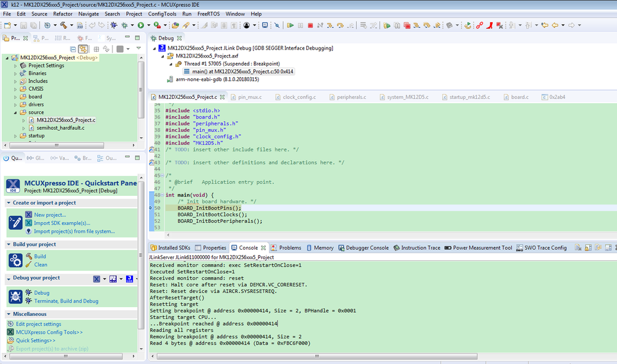Switch to the Problems tab
The width and height of the screenshot is (617, 364).
(286, 248)
